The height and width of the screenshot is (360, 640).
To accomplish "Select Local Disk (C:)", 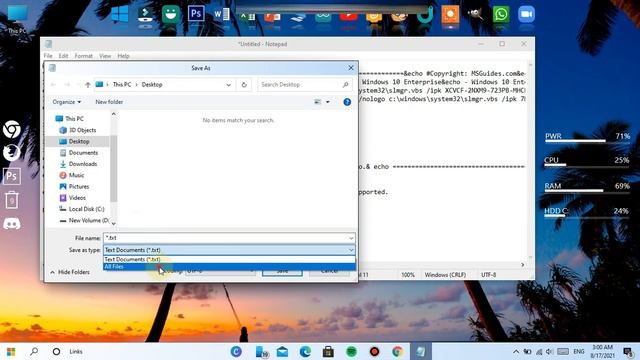I will (82, 209).
